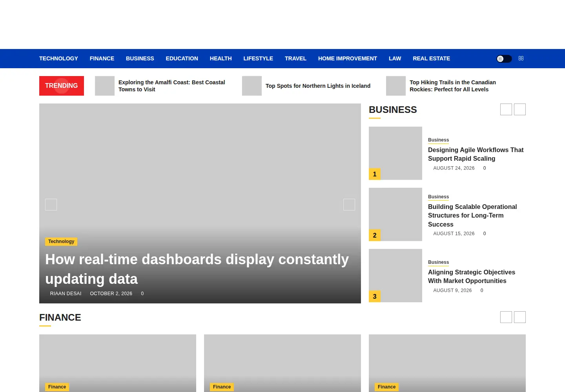
Task: Select Home Improvement menu item
Action: click(x=348, y=58)
